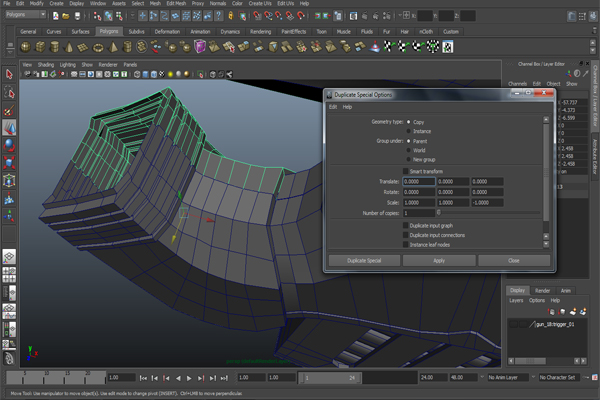This screenshot has height=400, width=600.
Task: Select Instance geometry type radio
Action: tap(408, 131)
